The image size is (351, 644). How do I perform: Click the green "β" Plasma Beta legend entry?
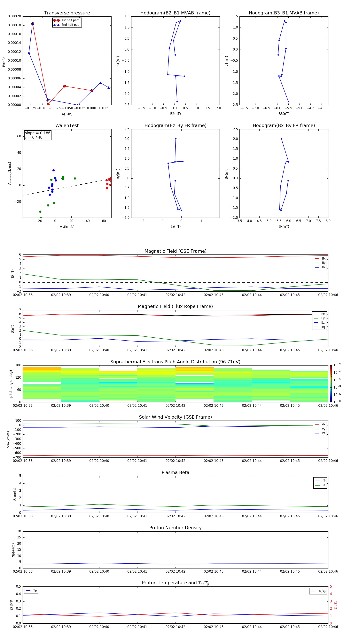[320, 485]
